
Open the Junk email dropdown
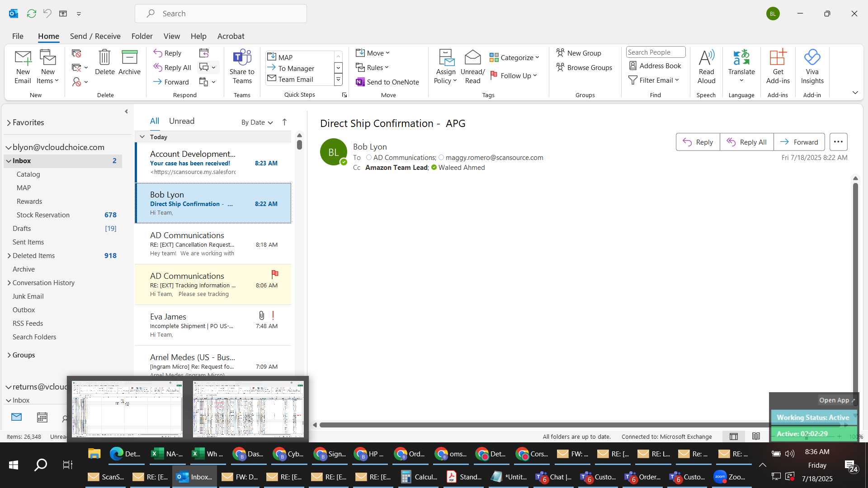[80, 82]
